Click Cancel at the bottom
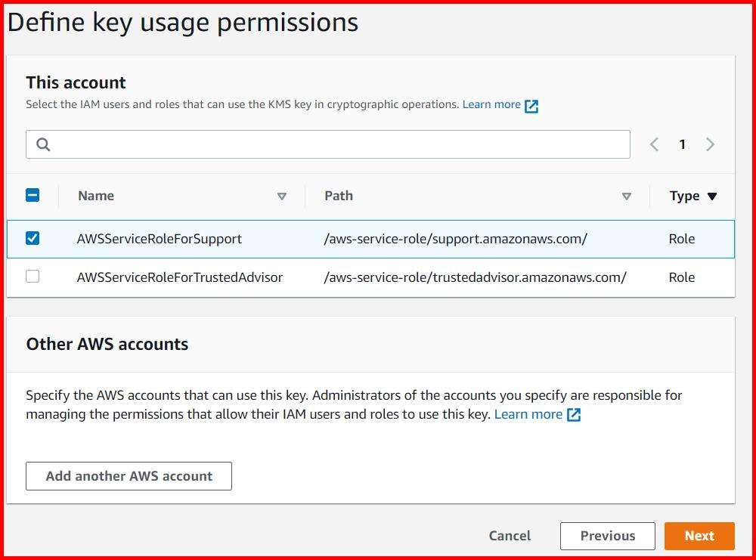756x560 pixels. click(509, 535)
